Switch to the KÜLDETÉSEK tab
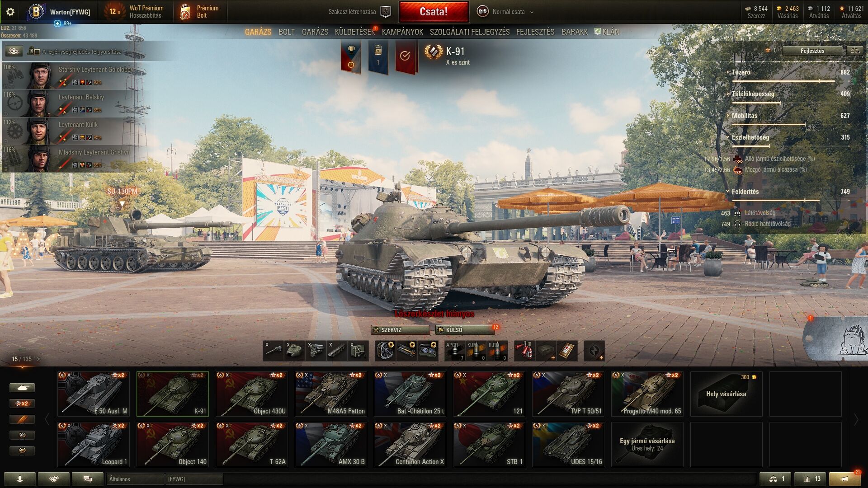 tap(355, 32)
